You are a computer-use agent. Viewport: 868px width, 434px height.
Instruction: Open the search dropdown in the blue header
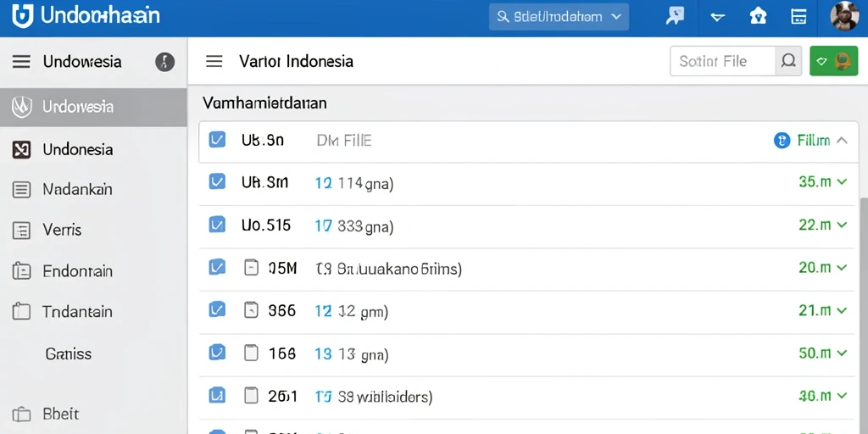point(559,17)
